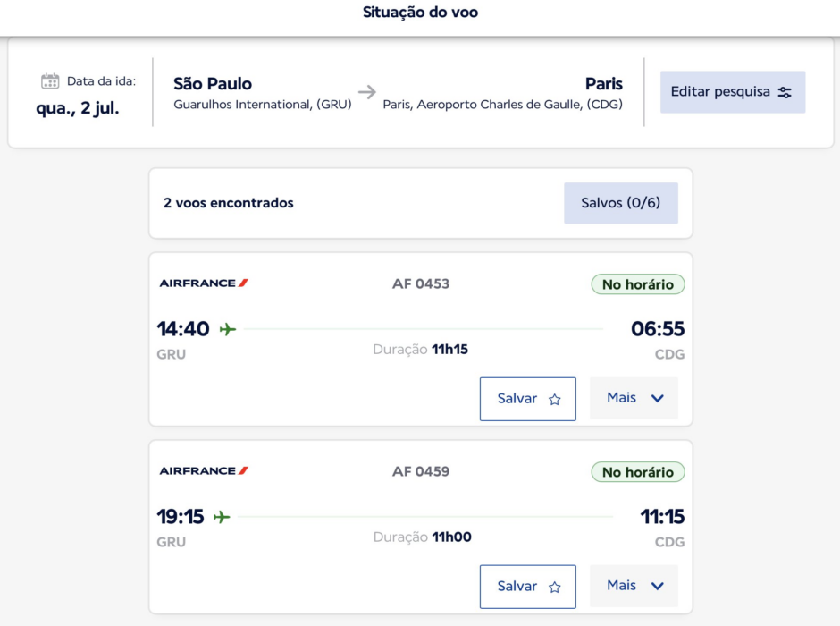Open Editar pesquisa to modify search

pos(733,92)
